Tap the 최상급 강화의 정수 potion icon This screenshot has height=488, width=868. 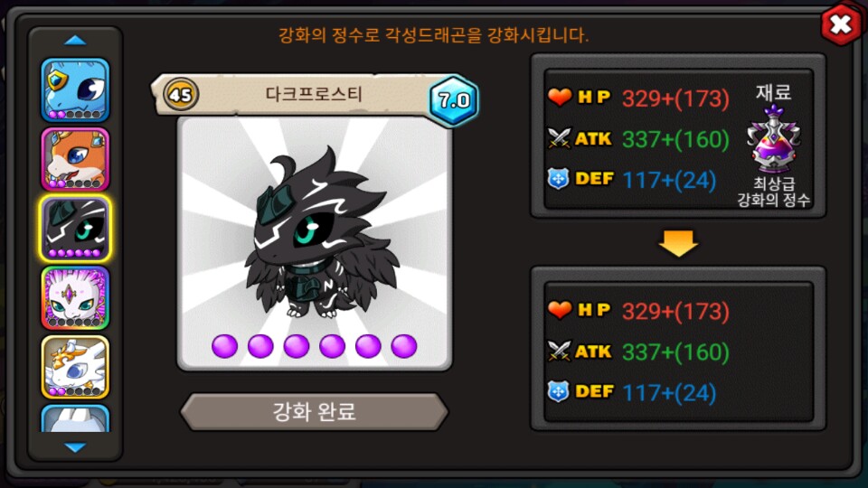[773, 139]
